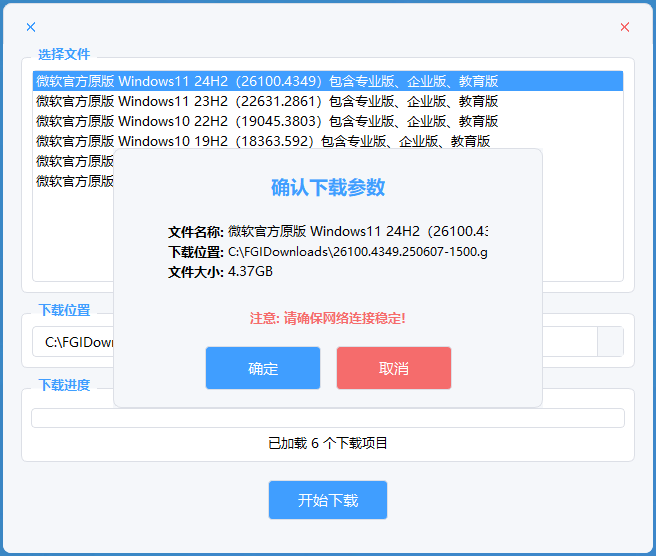Click the C:\FGIDown... download path field
This screenshot has height=556, width=656.
coord(74,342)
